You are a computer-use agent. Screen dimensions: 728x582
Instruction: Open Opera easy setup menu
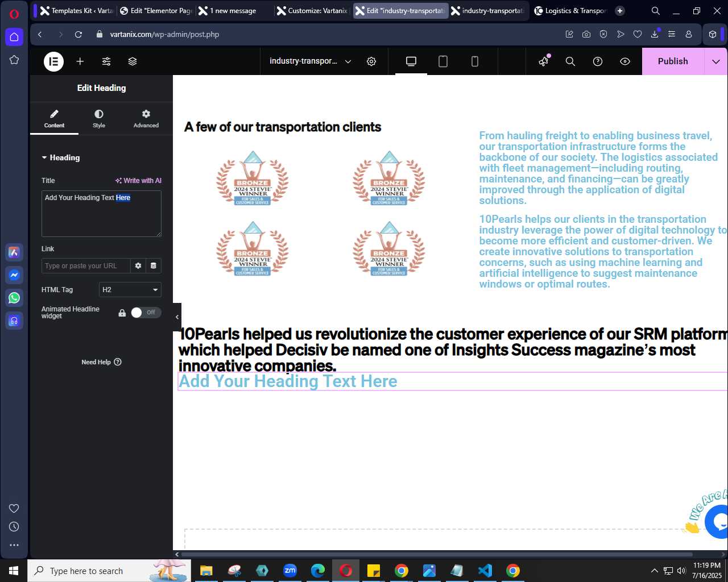(x=672, y=34)
